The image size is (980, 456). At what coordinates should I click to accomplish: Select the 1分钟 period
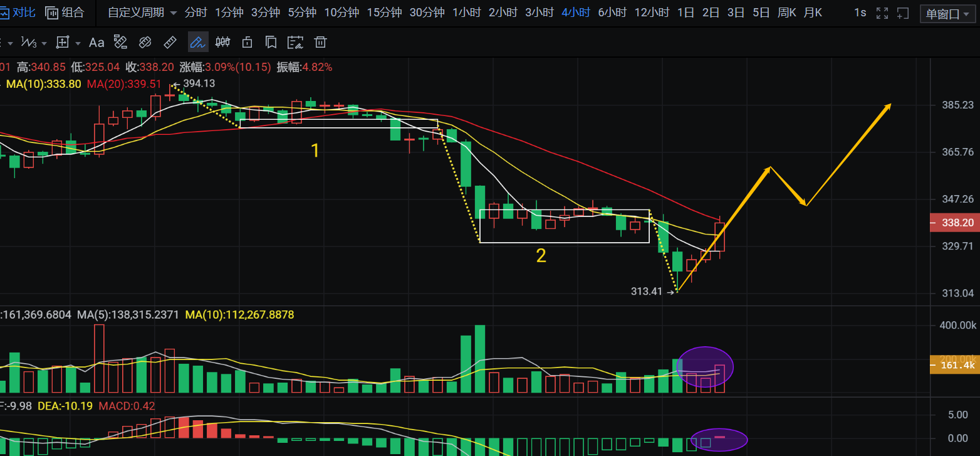tap(229, 13)
